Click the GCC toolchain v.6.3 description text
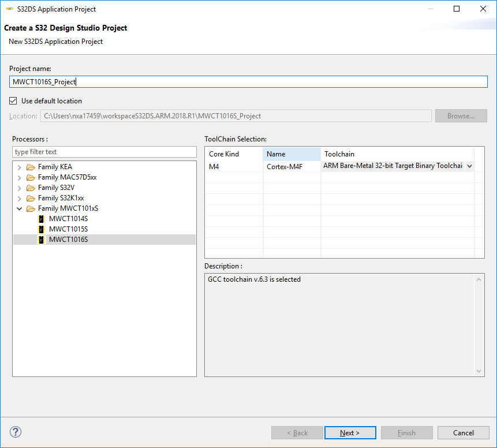Screen dimensions: 497x448 [254, 279]
